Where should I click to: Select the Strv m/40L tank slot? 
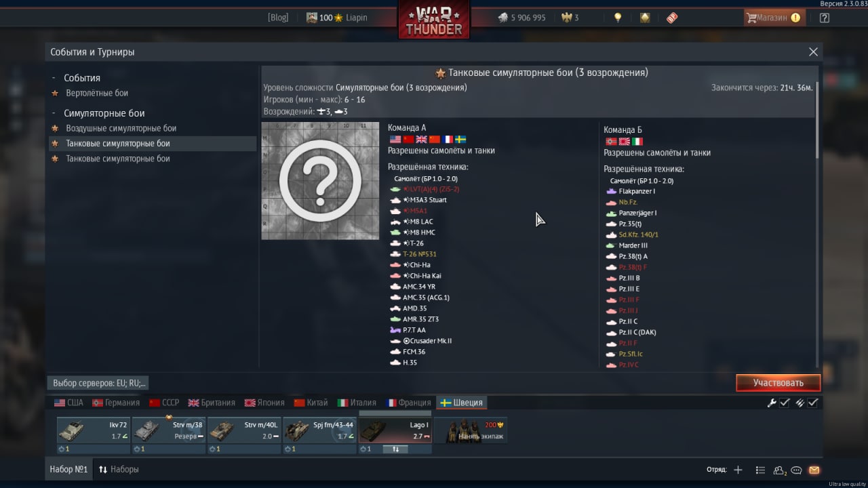click(x=244, y=430)
